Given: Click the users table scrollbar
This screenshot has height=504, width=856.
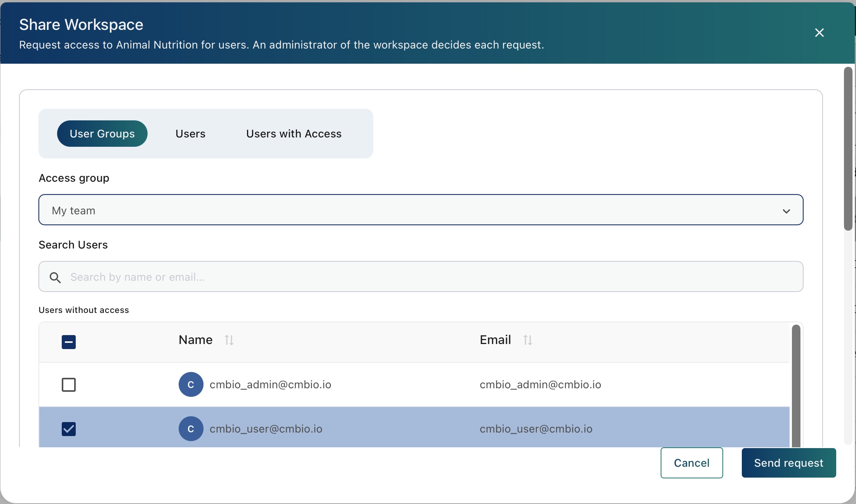Looking at the screenshot, I should 796,386.
